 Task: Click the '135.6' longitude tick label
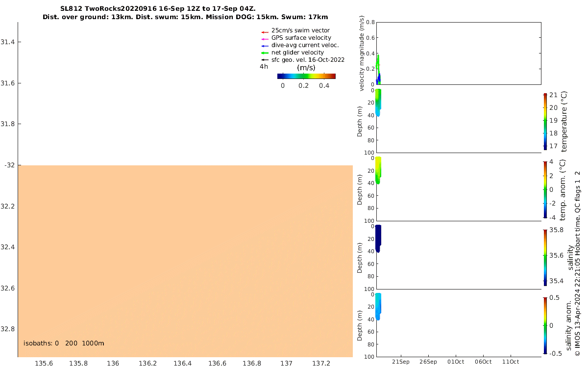[x=44, y=363]
